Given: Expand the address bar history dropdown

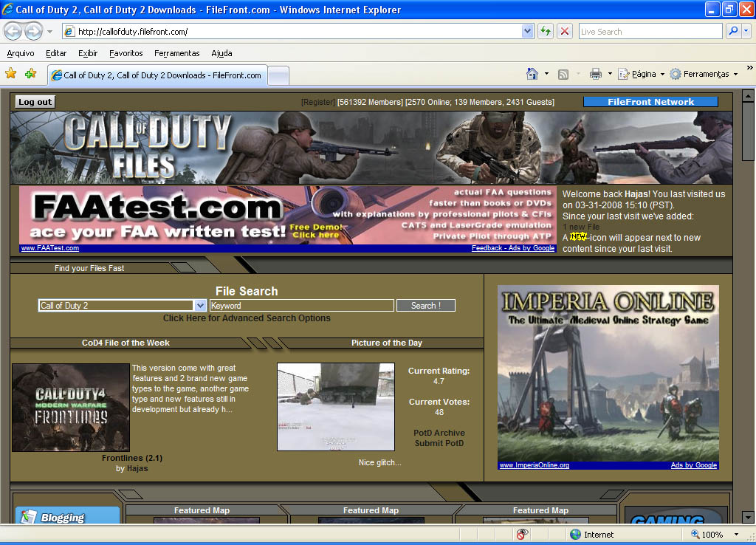Looking at the screenshot, I should coord(527,32).
